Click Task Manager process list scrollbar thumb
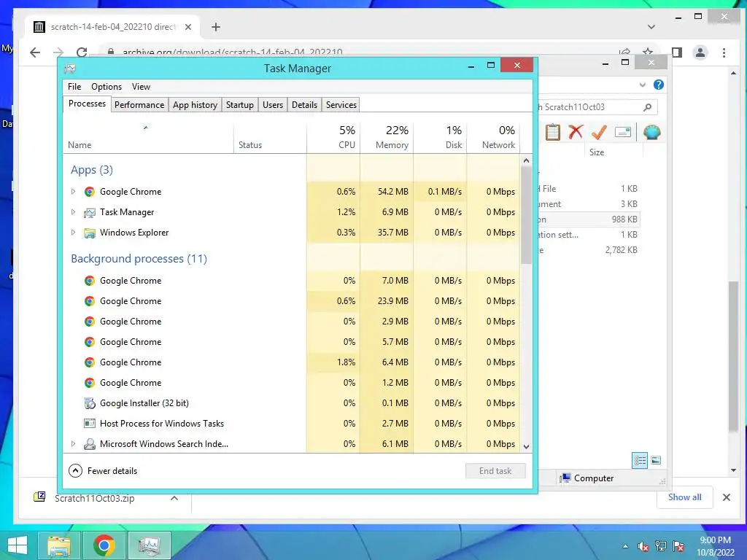Viewport: 747px width, 560px height. point(526,215)
